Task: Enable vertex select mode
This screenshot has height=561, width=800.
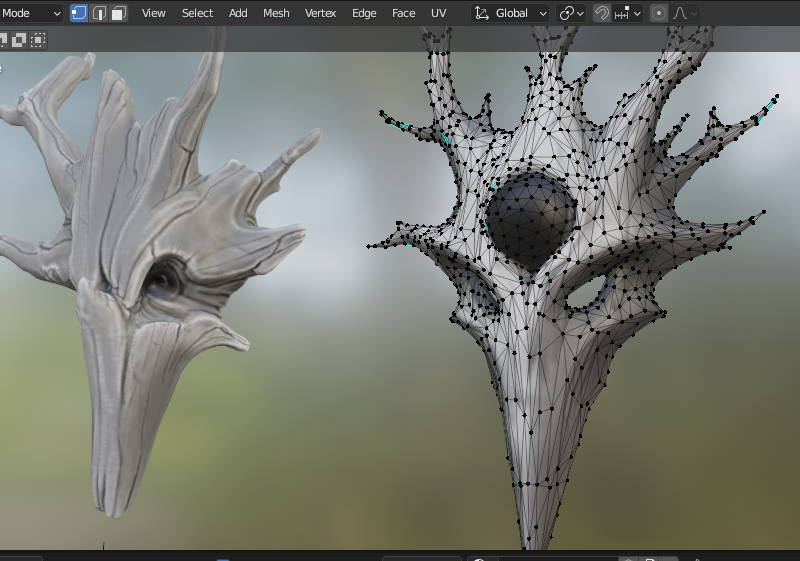Action: tap(79, 13)
